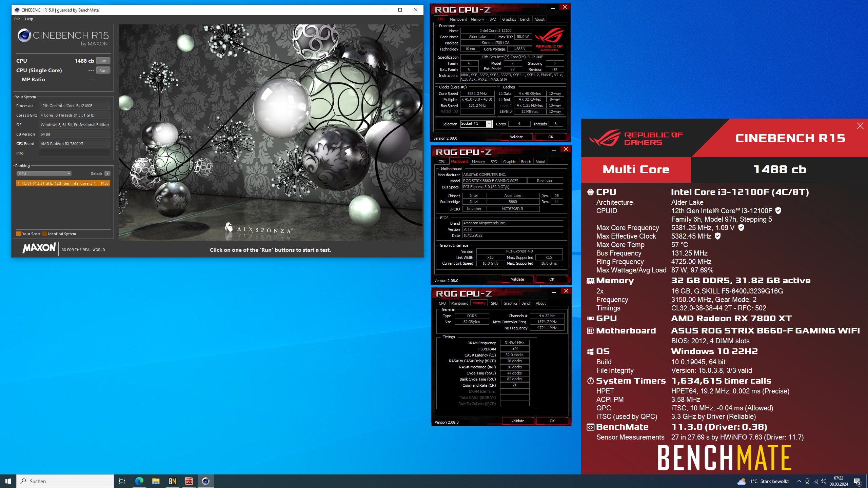Open network settings from system tray
The height and width of the screenshot is (488, 868).
pyautogui.click(x=815, y=481)
